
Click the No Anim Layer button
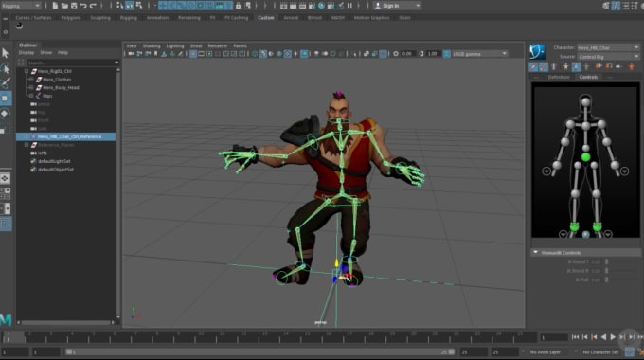click(x=548, y=352)
